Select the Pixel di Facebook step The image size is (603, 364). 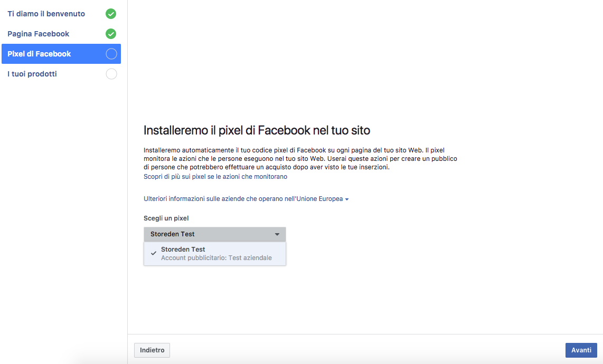(x=39, y=54)
